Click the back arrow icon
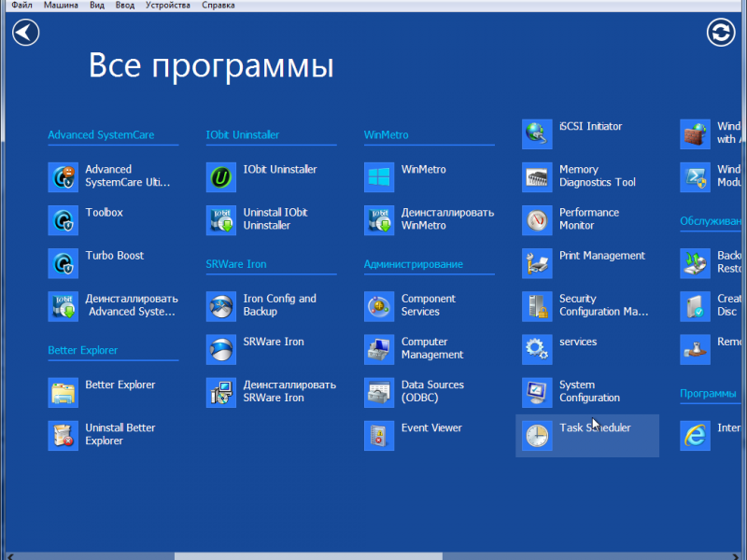This screenshot has width=747, height=560. pyautogui.click(x=26, y=33)
